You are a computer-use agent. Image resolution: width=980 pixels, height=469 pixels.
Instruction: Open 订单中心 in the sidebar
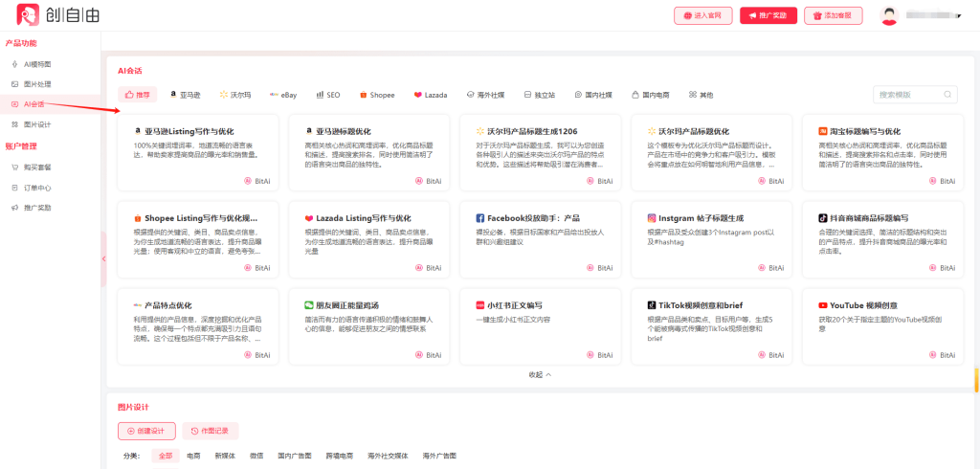tap(37, 187)
